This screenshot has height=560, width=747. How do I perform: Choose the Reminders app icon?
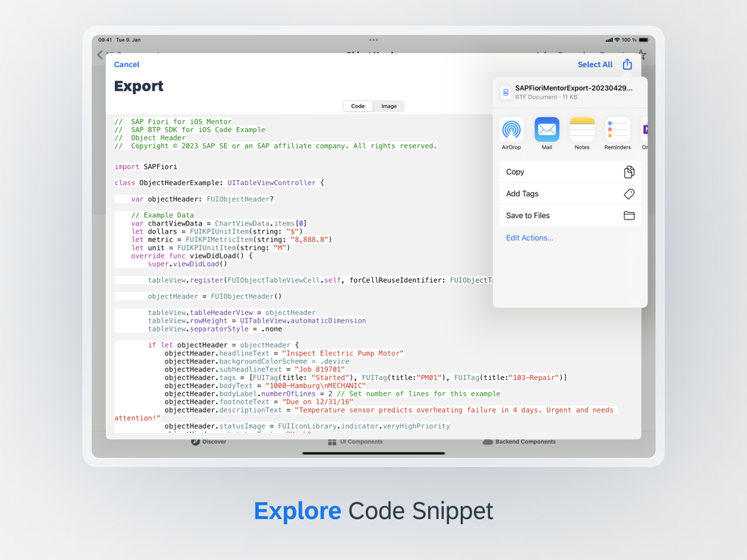[618, 129]
